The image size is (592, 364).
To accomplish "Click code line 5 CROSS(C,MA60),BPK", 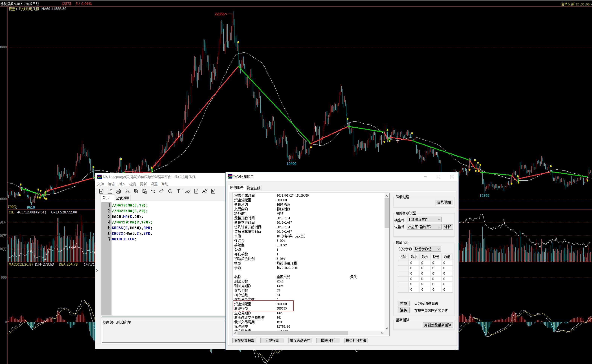I will click(x=132, y=228).
